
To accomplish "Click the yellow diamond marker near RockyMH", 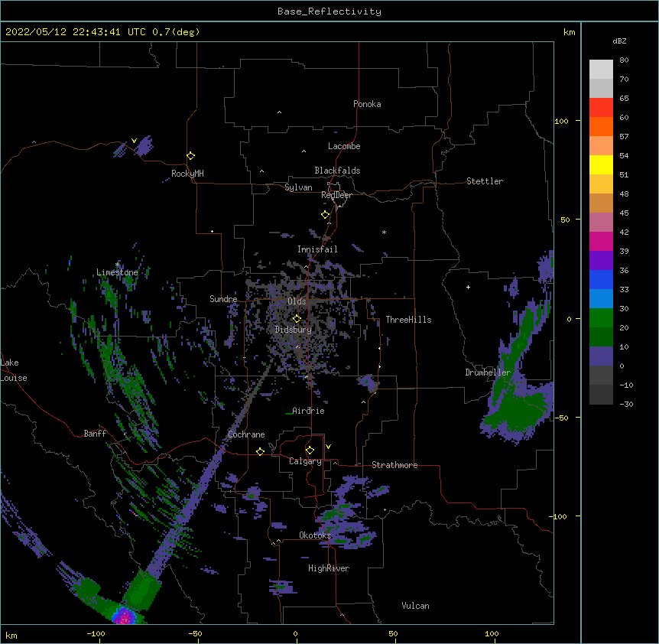I will [x=190, y=155].
